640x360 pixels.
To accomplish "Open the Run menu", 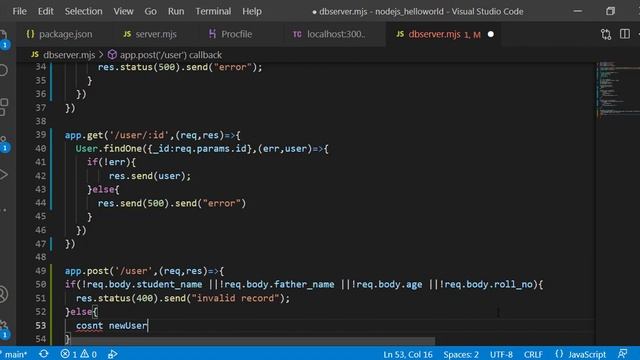I will click(176, 11).
